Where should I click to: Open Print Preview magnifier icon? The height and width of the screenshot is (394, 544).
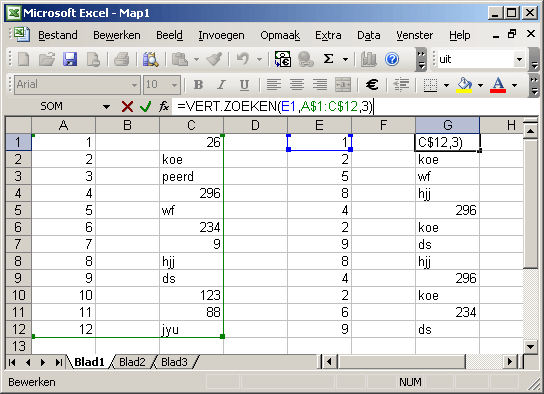tap(151, 59)
